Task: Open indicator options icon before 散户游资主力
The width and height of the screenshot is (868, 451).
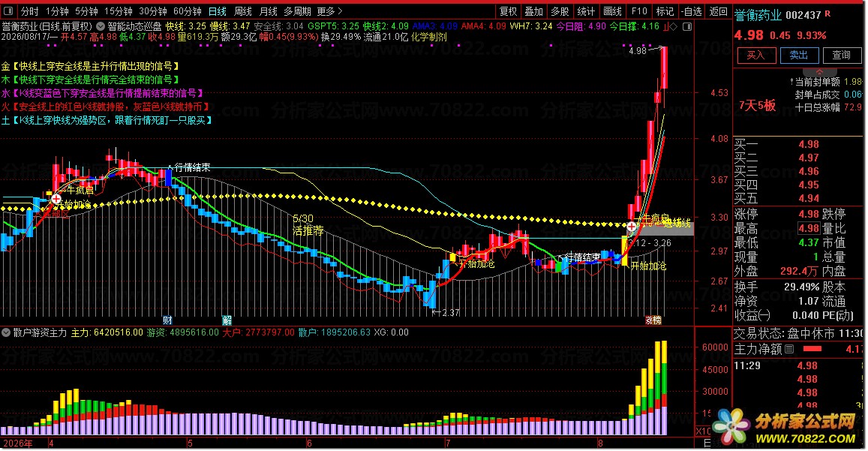Action: [6, 332]
